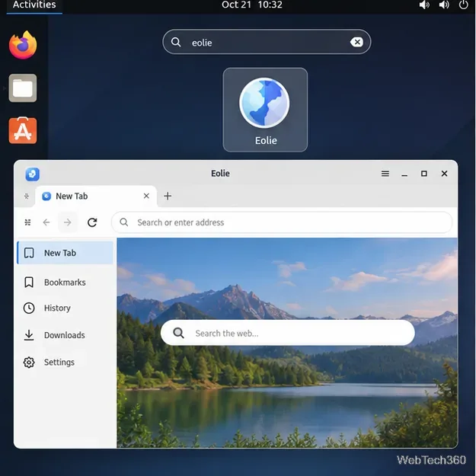
Task: Add a new tab with plus button
Action: [x=168, y=196]
